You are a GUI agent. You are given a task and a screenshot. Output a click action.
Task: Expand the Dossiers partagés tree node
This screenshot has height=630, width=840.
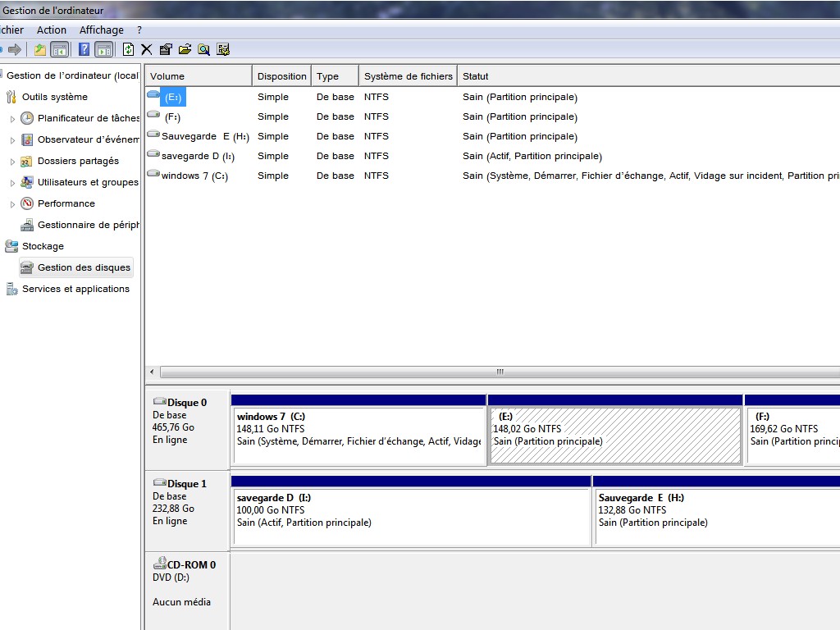pos(12,162)
